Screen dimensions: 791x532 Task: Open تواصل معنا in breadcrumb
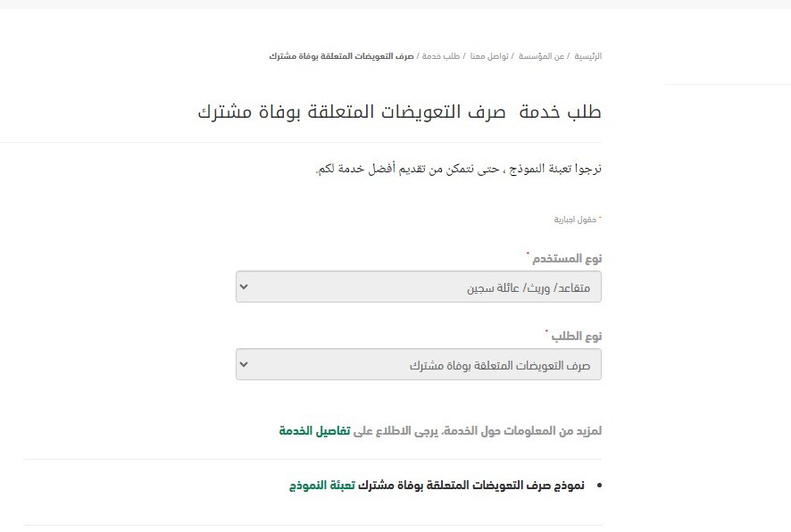click(489, 56)
